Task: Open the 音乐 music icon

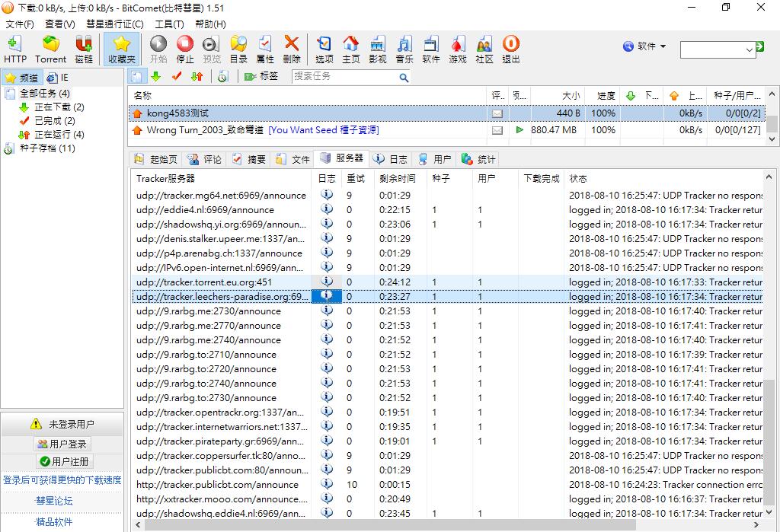Action: tap(404, 49)
